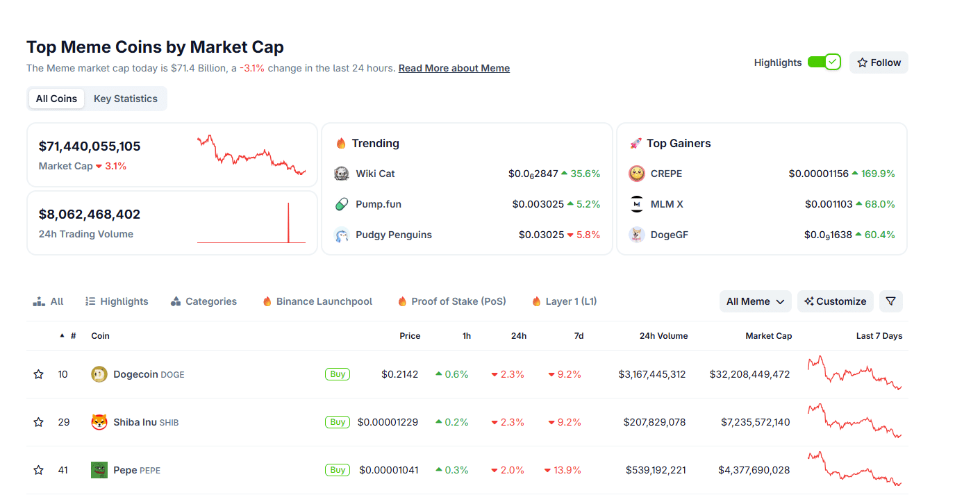980x495 pixels.
Task: Select the Dogecoin coin logo
Action: pyautogui.click(x=98, y=374)
